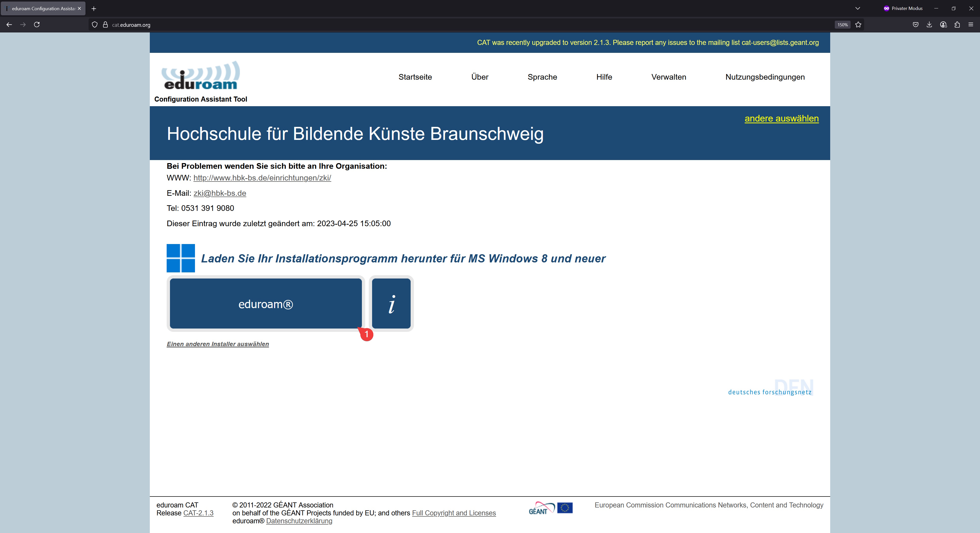Reload the page with the refresh icon
The image size is (980, 533).
pos(37,25)
